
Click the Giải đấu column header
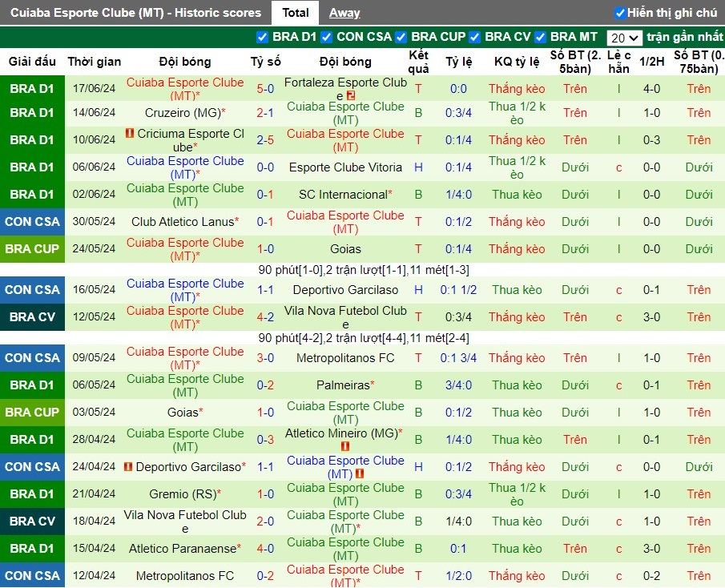coord(32,62)
